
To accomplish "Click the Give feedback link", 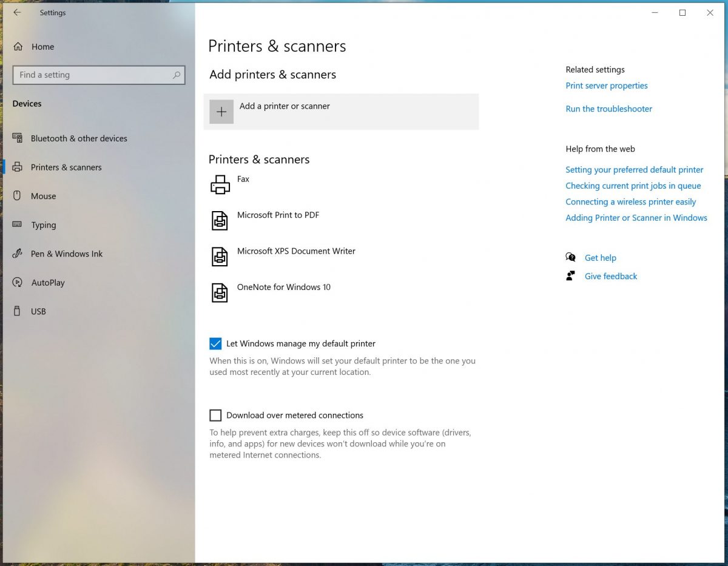I will (611, 276).
